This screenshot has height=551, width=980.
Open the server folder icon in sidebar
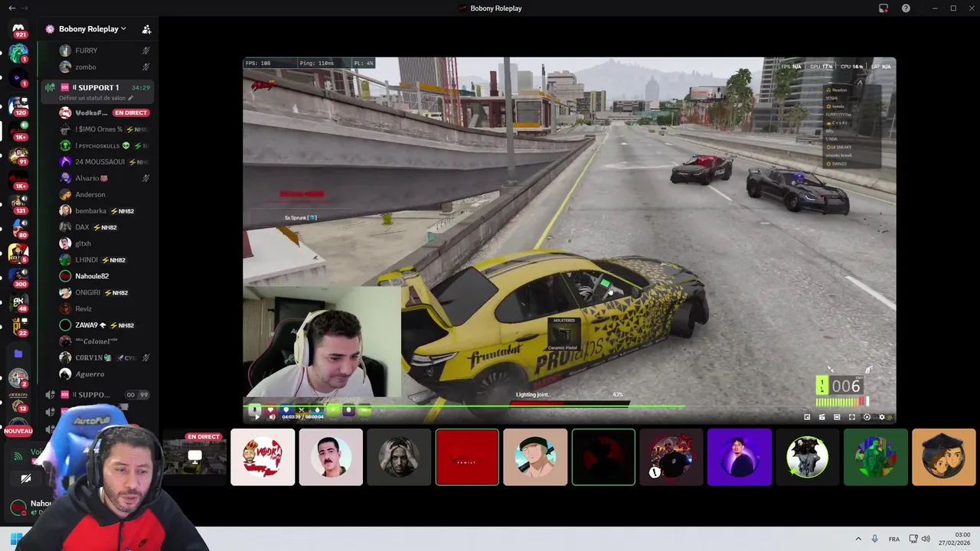[18, 354]
